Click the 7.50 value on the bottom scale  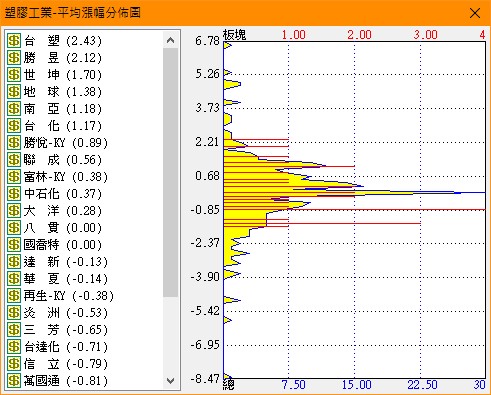[294, 384]
